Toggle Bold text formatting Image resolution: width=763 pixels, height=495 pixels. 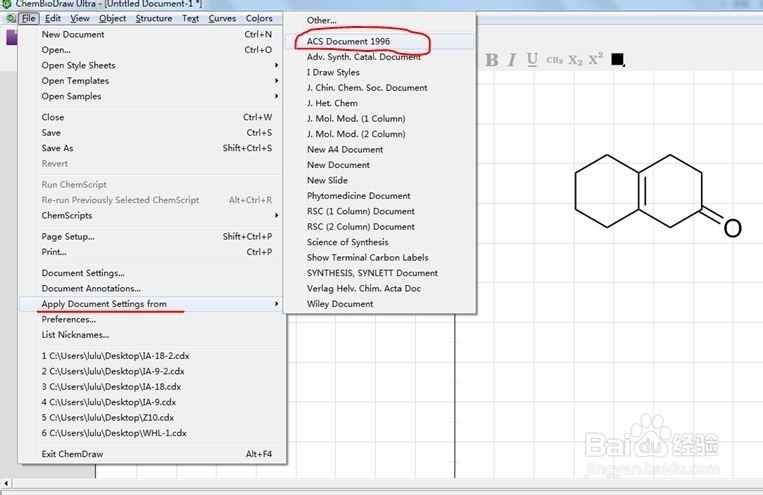pos(491,60)
